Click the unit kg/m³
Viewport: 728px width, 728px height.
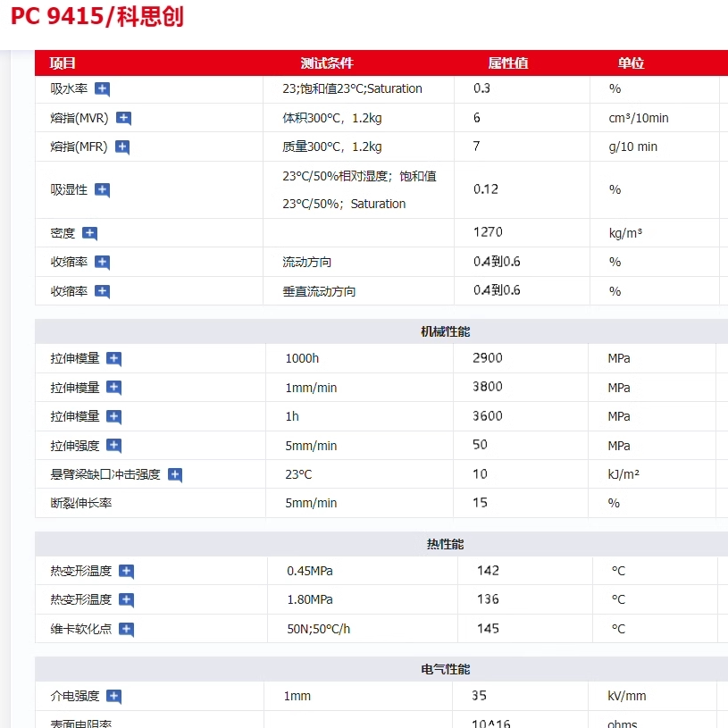point(625,233)
